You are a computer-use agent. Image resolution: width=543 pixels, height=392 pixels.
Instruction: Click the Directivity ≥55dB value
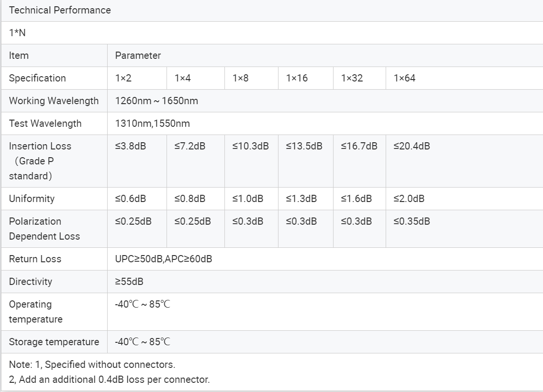[x=129, y=282]
